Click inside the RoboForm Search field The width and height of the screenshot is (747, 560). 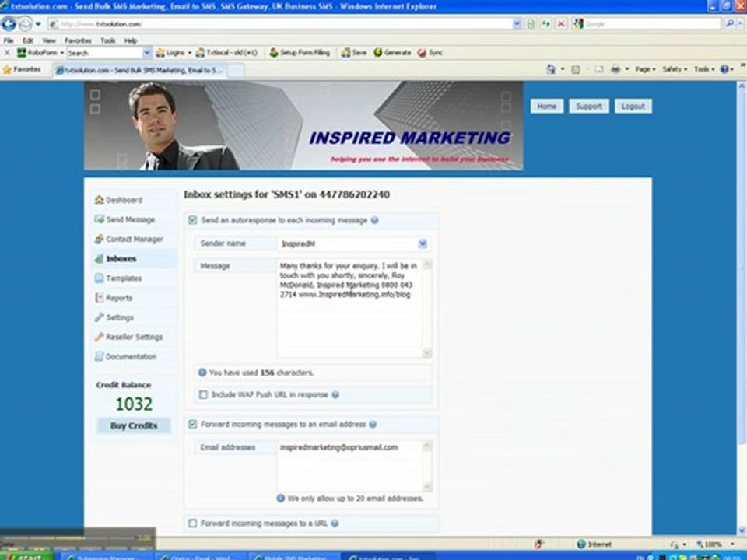tap(105, 53)
